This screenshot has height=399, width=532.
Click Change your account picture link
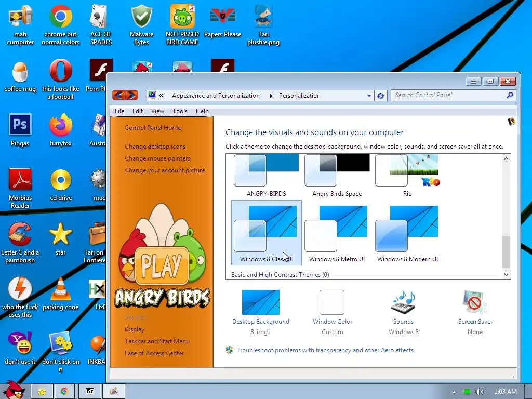[165, 170]
